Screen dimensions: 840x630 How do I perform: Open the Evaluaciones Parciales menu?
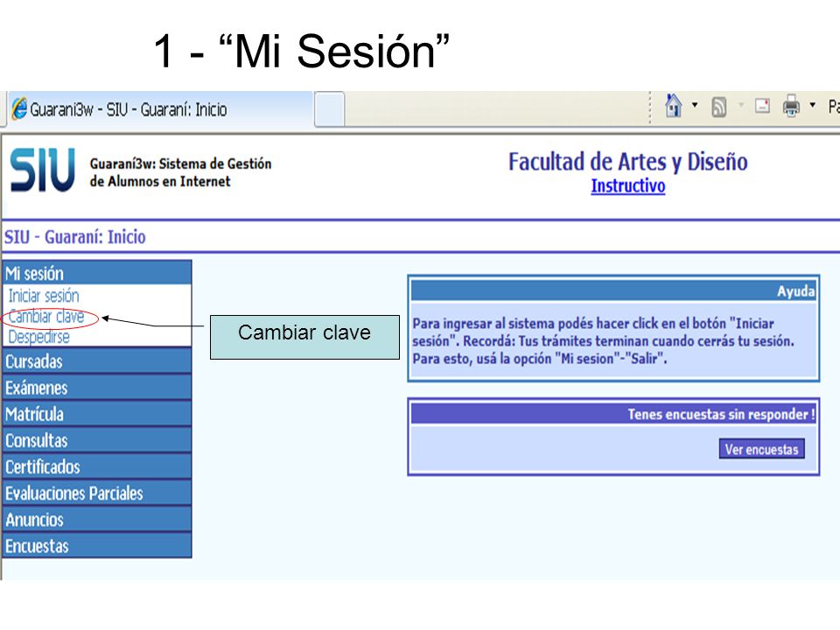[97, 493]
